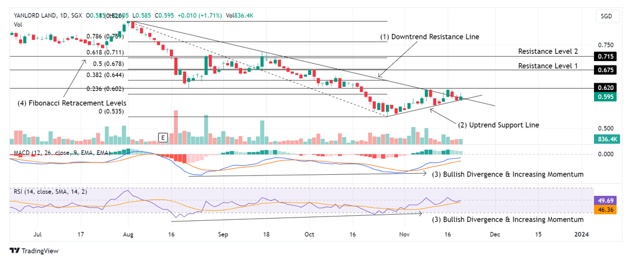Click the MACD 0.000 scale value
This screenshot has width=644, height=267.
606,154
